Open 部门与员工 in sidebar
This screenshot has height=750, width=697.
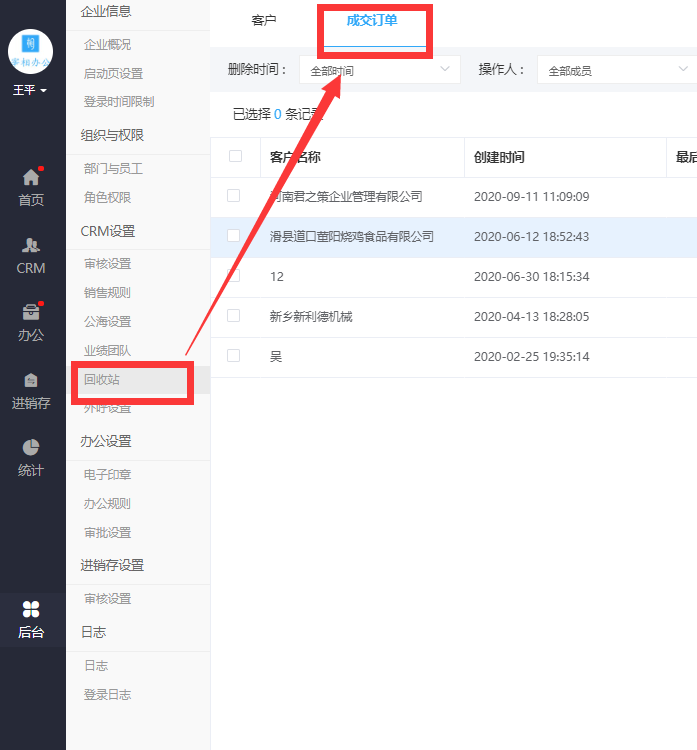point(113,168)
